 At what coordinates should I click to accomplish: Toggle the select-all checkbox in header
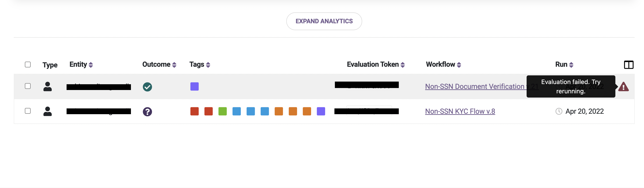pos(28,65)
